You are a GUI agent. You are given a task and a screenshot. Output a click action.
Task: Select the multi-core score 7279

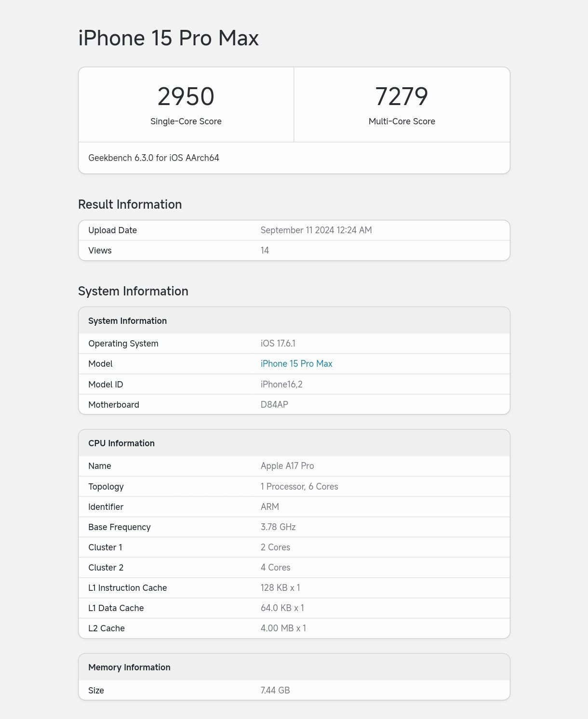pyautogui.click(x=401, y=96)
